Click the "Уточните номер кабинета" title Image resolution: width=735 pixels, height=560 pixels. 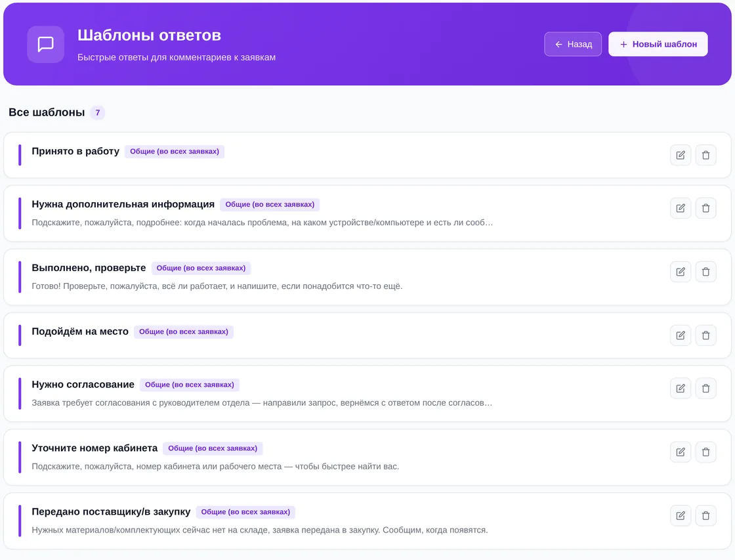pyautogui.click(x=94, y=448)
